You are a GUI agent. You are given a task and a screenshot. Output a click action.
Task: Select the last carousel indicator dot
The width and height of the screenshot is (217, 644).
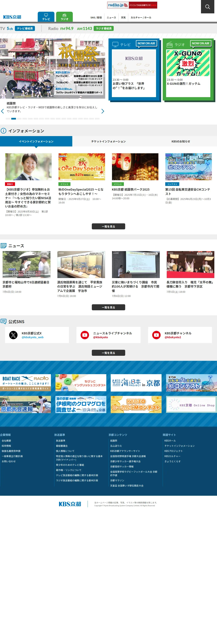point(97,119)
